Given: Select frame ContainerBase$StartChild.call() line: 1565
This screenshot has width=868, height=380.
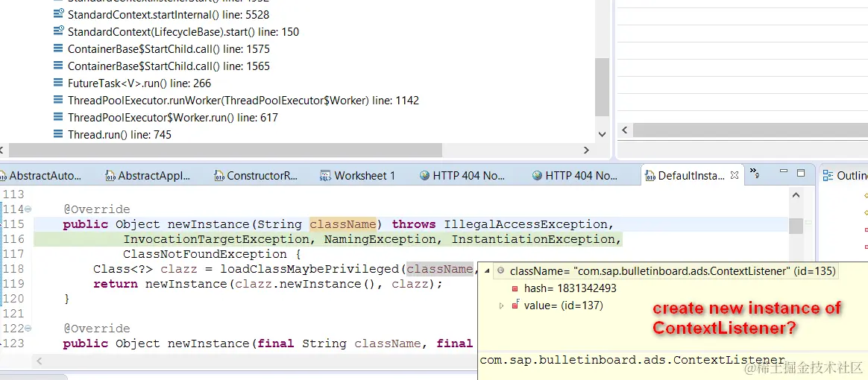Looking at the screenshot, I should click(x=161, y=66).
